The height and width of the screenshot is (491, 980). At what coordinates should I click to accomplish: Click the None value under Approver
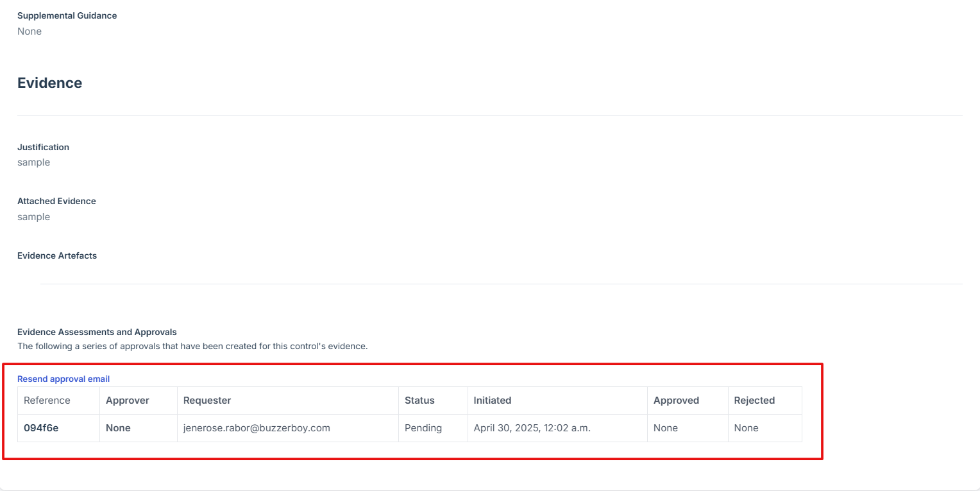pos(118,428)
